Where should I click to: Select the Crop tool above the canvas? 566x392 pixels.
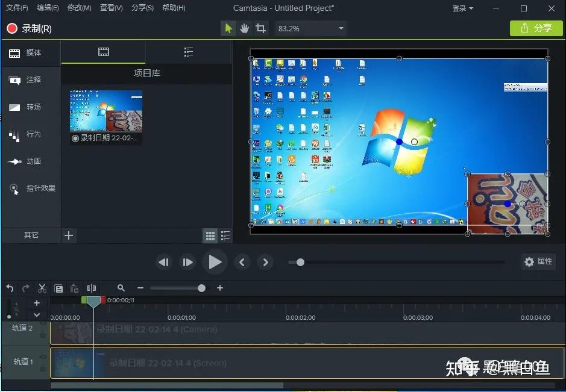coord(260,28)
